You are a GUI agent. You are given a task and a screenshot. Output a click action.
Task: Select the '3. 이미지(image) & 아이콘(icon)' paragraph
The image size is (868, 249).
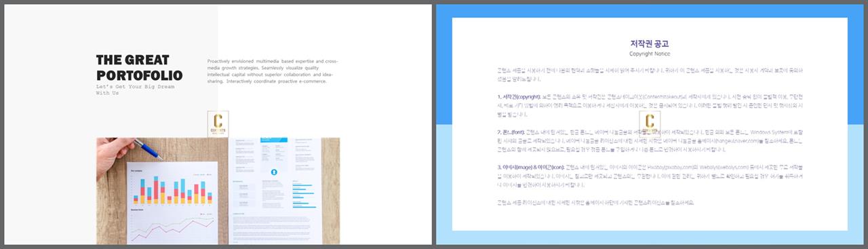click(650, 176)
